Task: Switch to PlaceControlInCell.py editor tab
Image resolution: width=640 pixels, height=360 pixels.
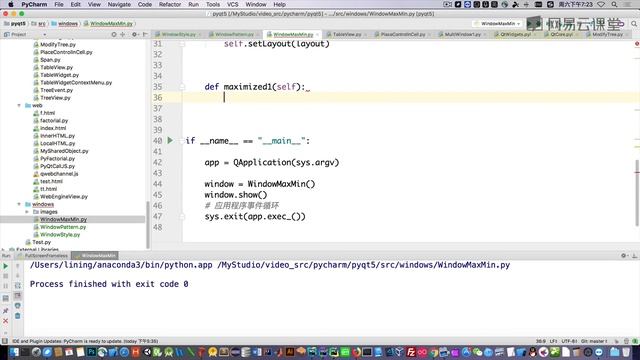Action: coord(402,35)
